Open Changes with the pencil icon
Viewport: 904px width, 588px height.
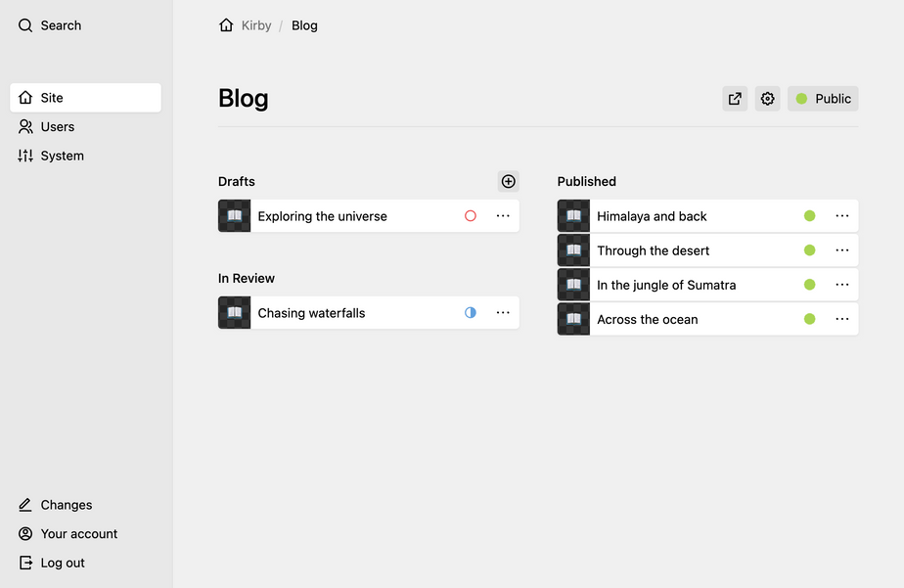[25, 505]
